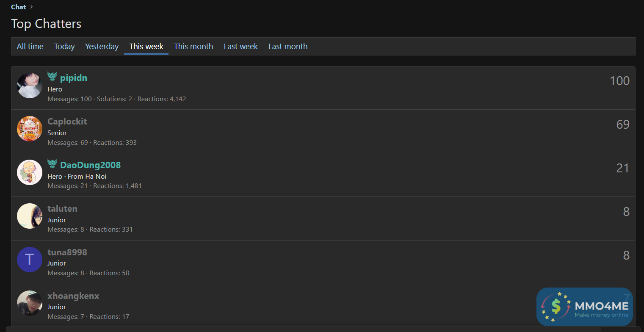644x332 pixels.
Task: Visit Caplockit's profile name link
Action: pos(67,122)
